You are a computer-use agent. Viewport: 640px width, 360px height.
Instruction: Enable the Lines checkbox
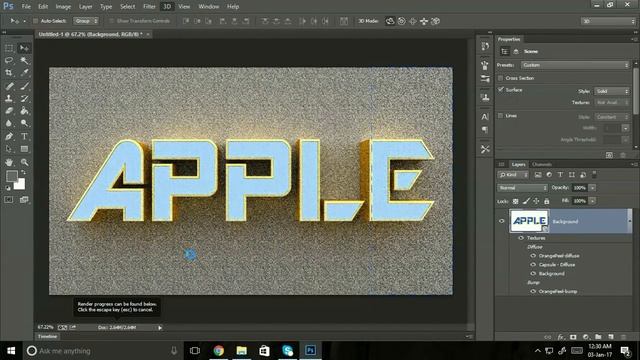(500, 116)
